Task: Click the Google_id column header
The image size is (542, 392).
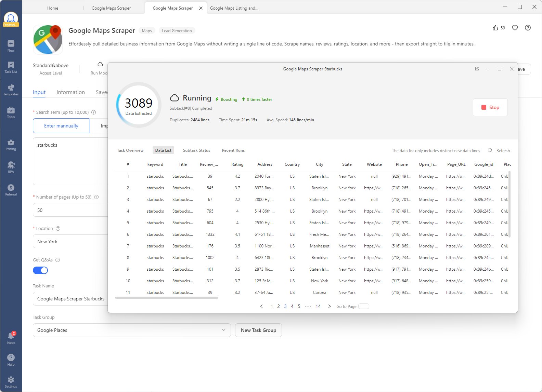Action: point(484,164)
